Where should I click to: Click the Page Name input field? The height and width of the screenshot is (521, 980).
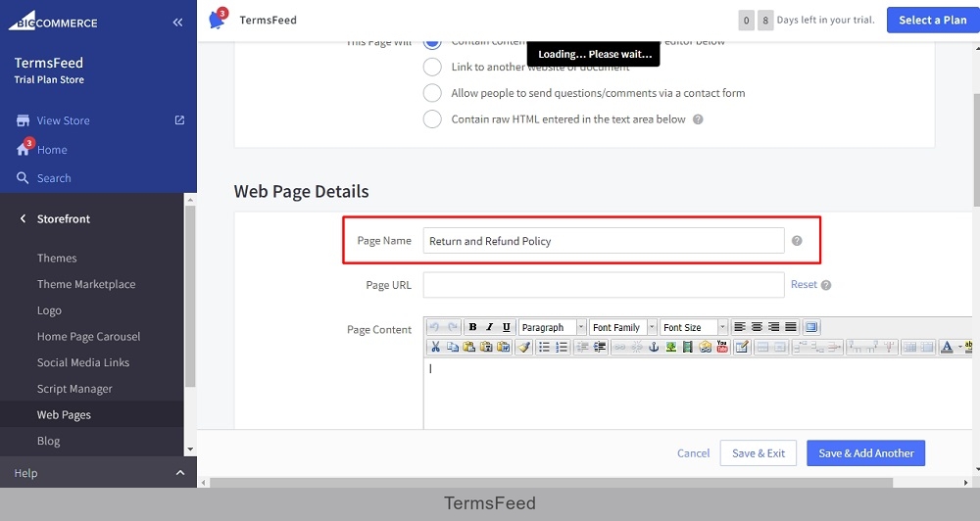point(604,241)
